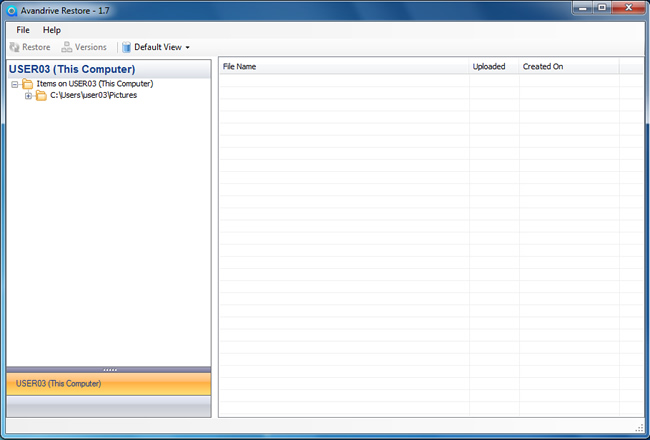The image size is (650, 440).
Task: Click the Items on USER03 folder icon
Action: pyautogui.click(x=27, y=84)
